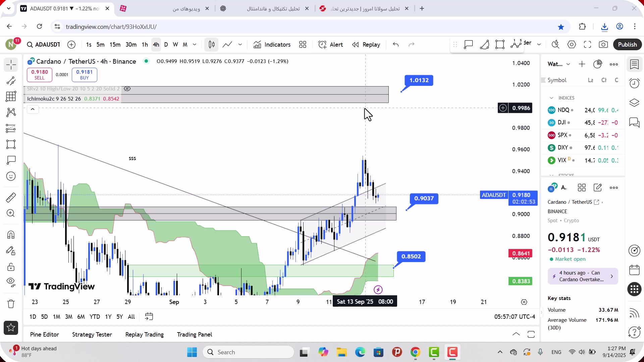Open the ADAUSDT symbol search
Image resolution: width=644 pixels, height=362 pixels.
coord(44,45)
